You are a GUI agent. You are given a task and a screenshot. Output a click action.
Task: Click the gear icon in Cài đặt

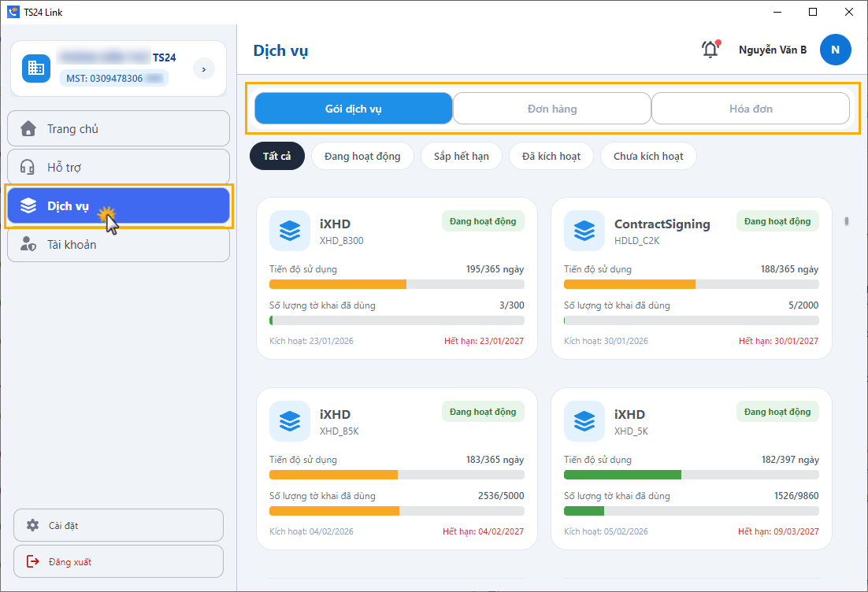32,525
